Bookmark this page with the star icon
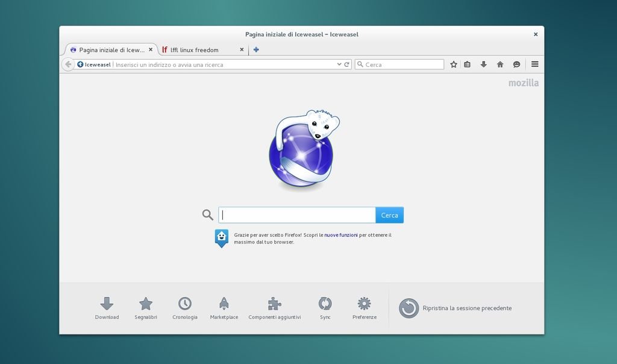This screenshot has height=364, width=617. click(453, 64)
